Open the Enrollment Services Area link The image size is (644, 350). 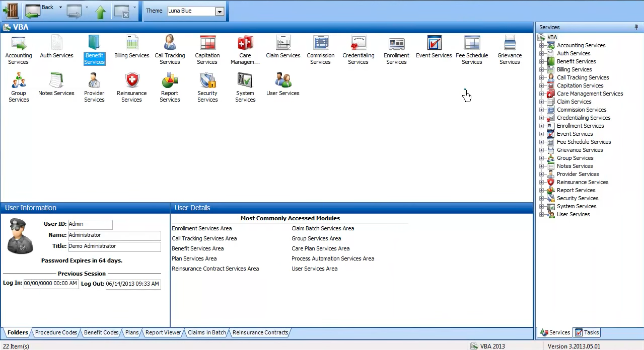tap(201, 228)
